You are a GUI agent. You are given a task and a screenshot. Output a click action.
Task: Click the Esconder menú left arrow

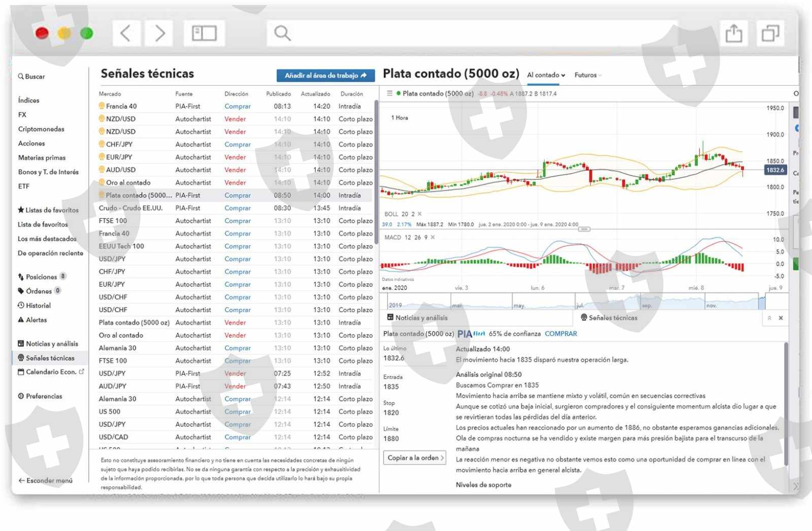(21, 480)
